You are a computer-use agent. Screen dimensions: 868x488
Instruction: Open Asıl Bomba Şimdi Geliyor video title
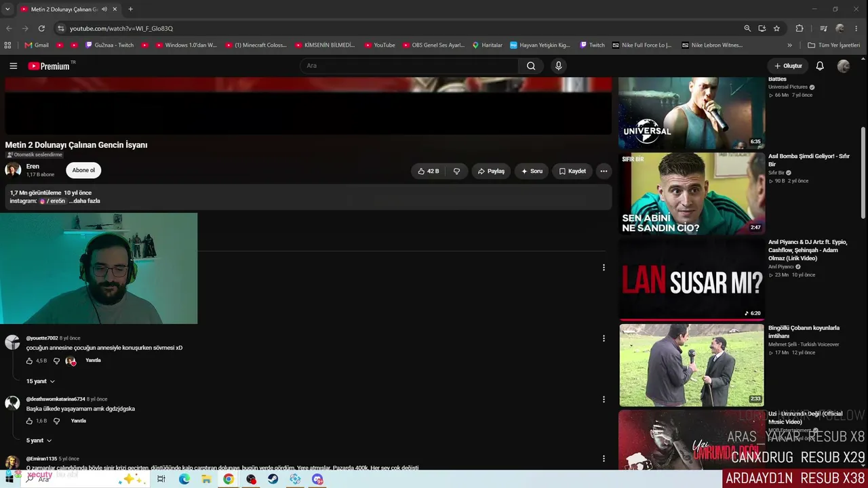tap(809, 161)
